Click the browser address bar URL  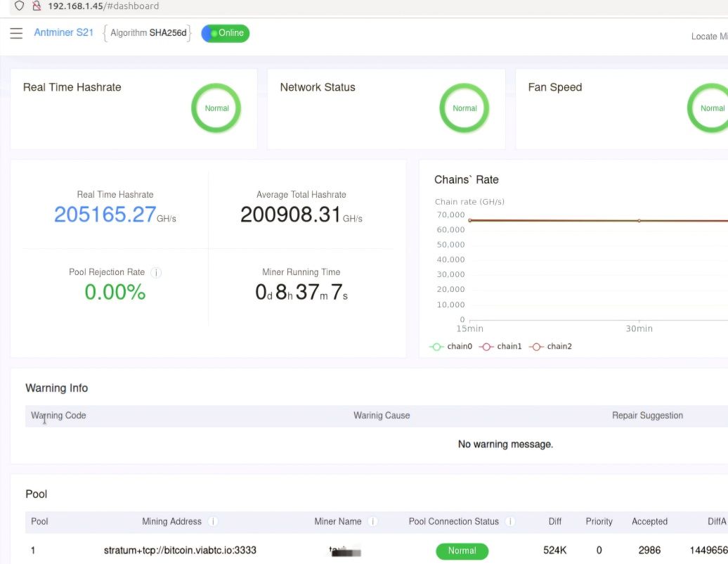(103, 6)
